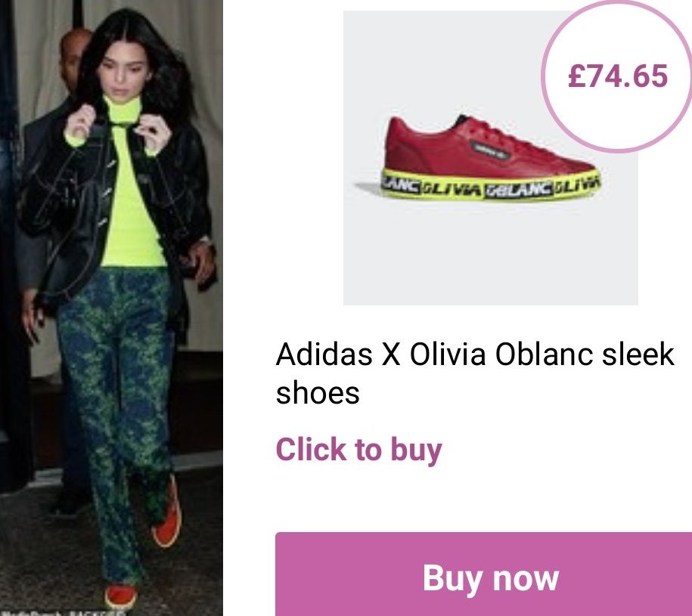Click the raised red shoe in the photo
The height and width of the screenshot is (616, 692).
(x=167, y=516)
